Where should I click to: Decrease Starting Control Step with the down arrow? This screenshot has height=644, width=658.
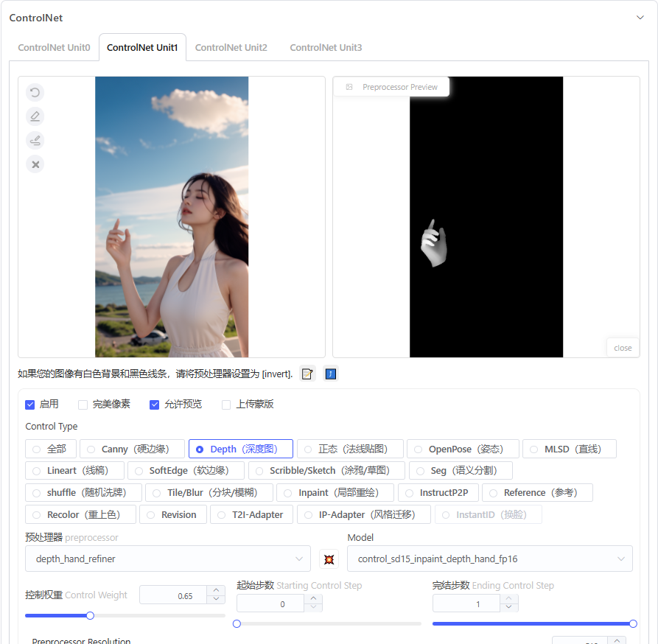(313, 607)
